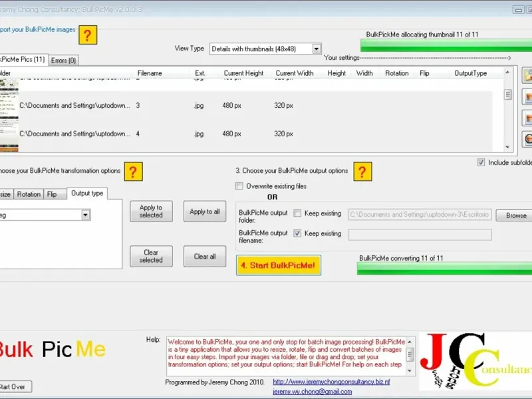Select the folder path of file 4
The width and height of the screenshot is (532, 399).
[74, 134]
